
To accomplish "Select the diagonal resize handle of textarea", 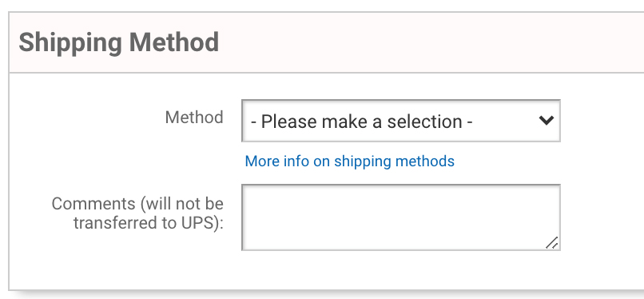I will (551, 243).
